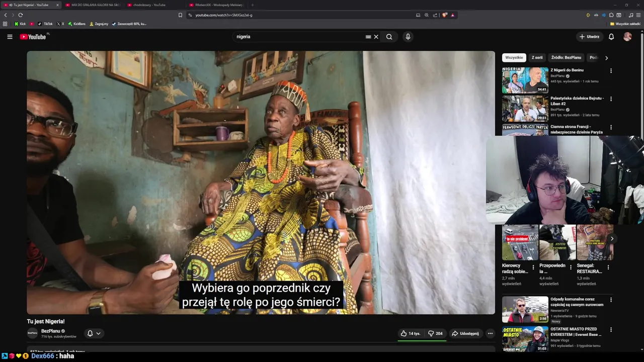Open options for 'Ciemna strona Francji' video

click(611, 127)
